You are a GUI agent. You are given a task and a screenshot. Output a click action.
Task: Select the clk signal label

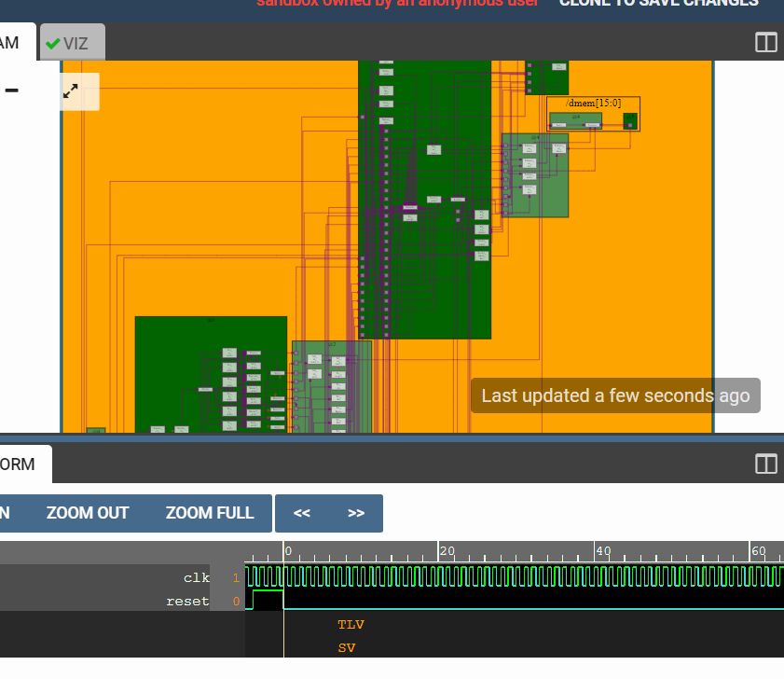[x=197, y=577]
